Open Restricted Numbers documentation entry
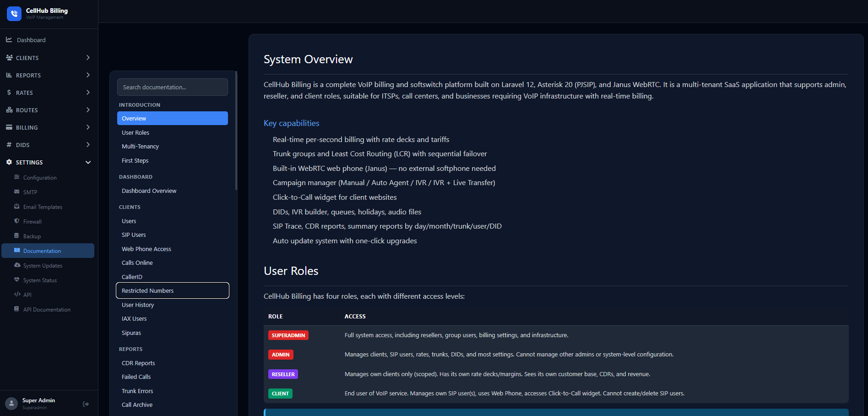 [x=173, y=290]
